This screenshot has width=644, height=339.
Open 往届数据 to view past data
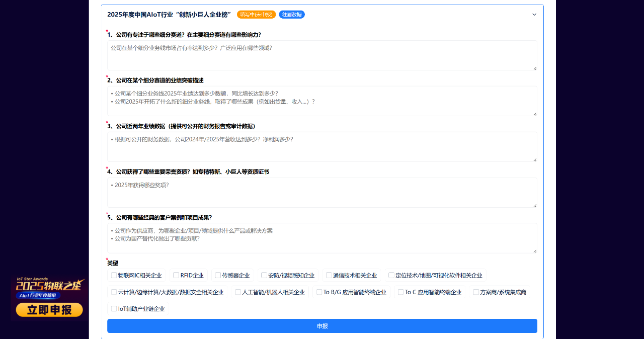pyautogui.click(x=292, y=15)
